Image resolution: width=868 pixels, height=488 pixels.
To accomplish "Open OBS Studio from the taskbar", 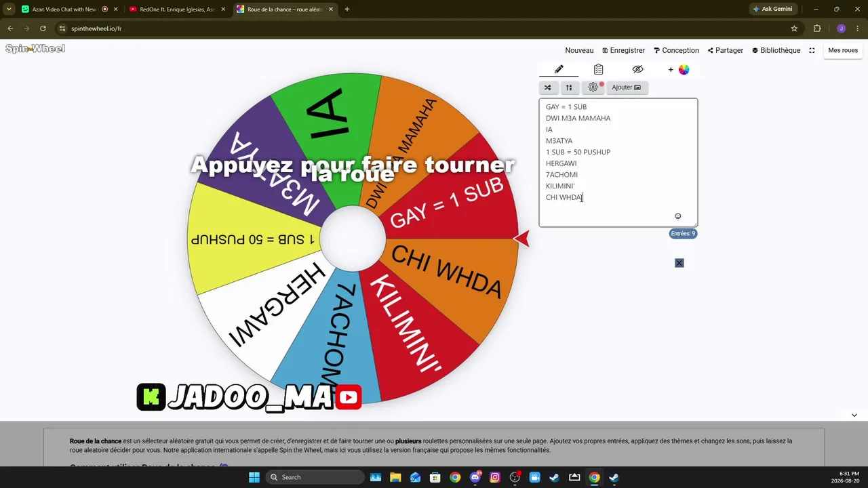I will [515, 477].
